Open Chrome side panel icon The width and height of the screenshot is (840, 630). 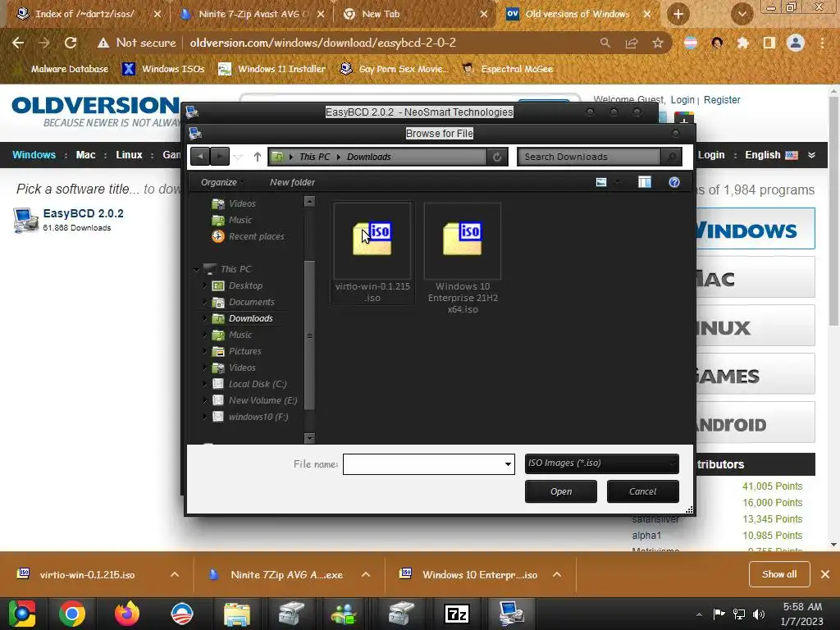point(769,43)
